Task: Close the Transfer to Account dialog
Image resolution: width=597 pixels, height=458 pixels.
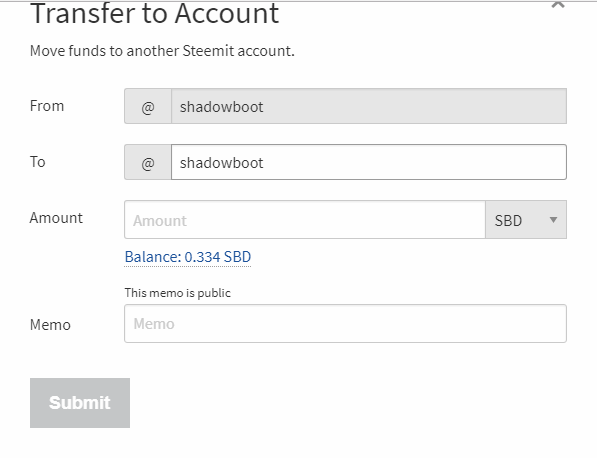Action: 558,4
